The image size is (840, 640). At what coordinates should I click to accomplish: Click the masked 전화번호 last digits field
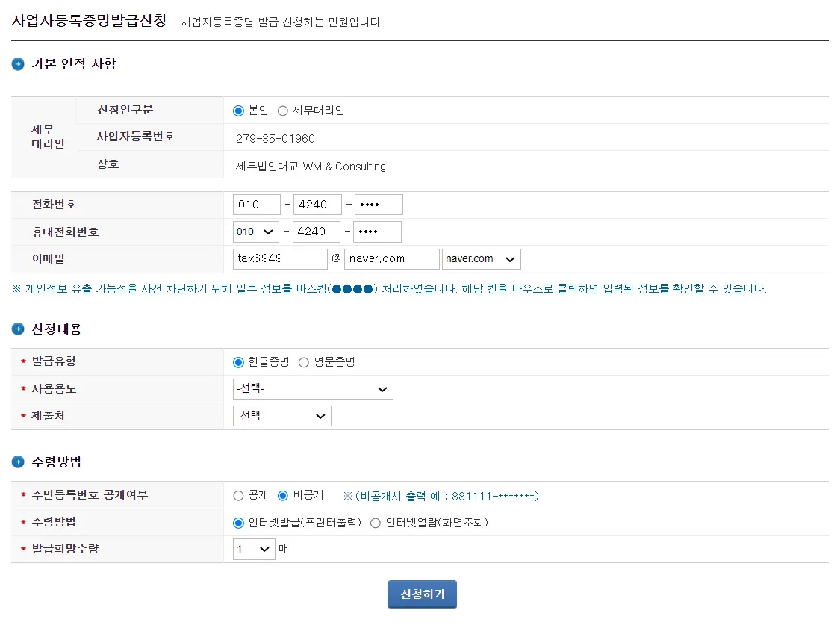coord(379,205)
